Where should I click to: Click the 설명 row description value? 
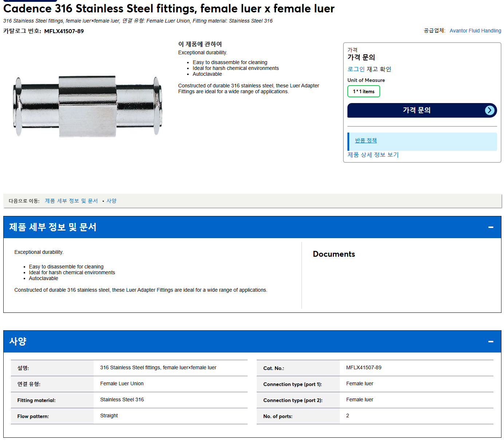pyautogui.click(x=158, y=368)
